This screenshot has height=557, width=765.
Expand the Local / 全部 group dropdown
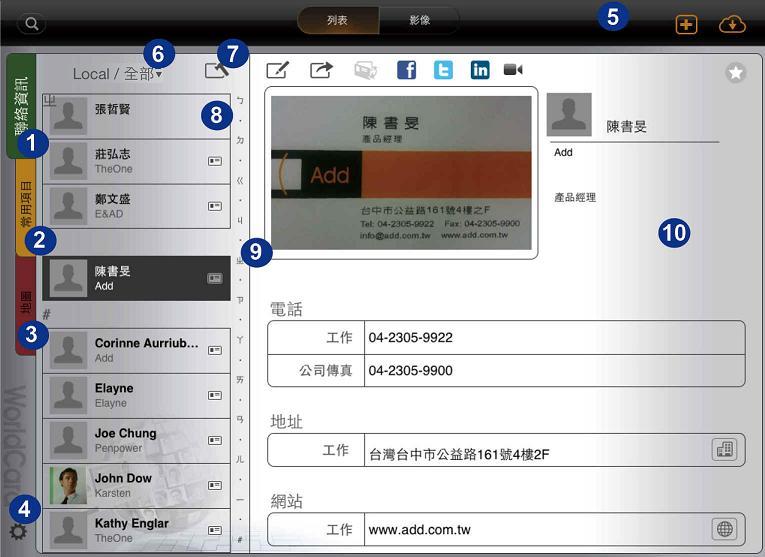pyautogui.click(x=118, y=74)
